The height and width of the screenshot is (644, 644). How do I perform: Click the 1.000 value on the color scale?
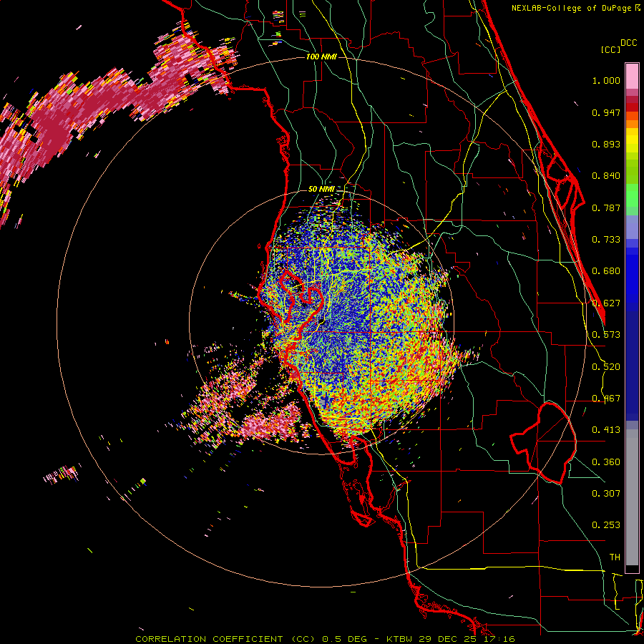point(606,80)
